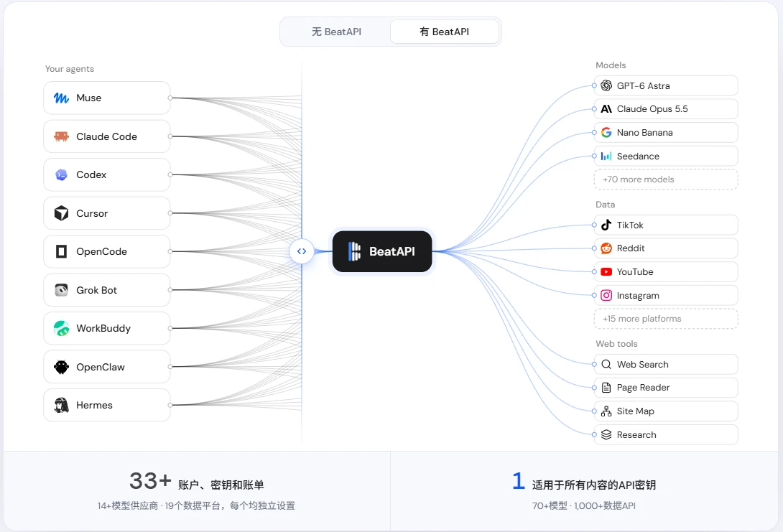Open the Nano Banana model label
Image resolution: width=783 pixels, height=532 pixels.
644,132
